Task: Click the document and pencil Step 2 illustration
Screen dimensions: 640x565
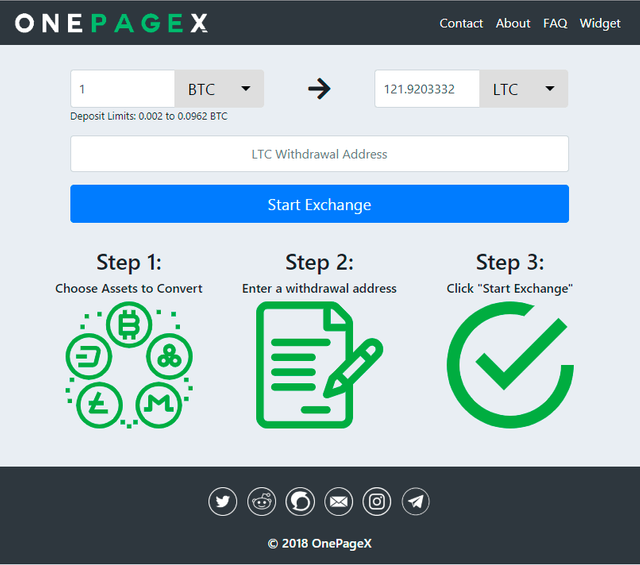Action: tap(320, 365)
